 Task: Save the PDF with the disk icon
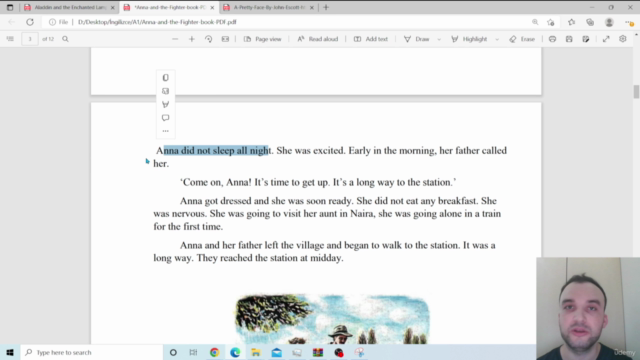569,39
